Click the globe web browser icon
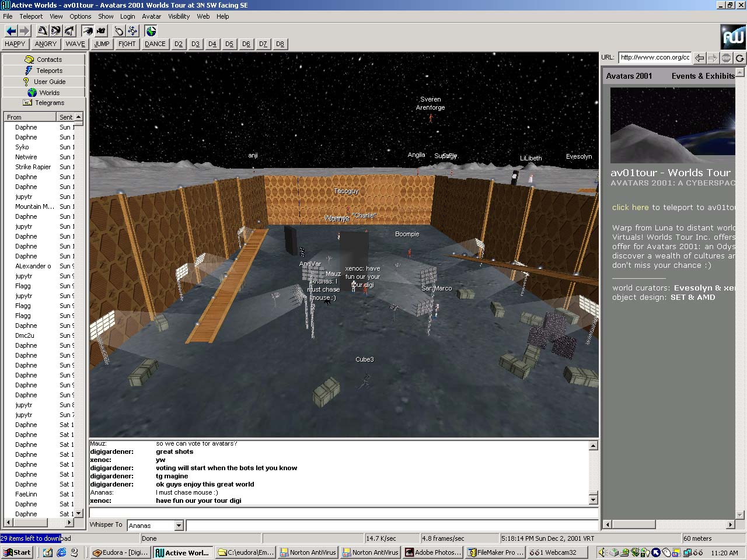 151,31
